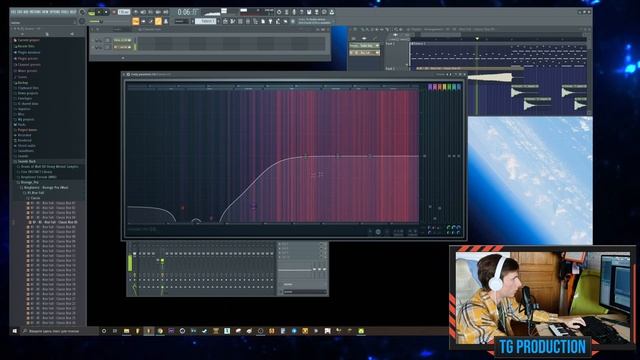The image size is (640, 360).
Task: Click the Play button in the transport
Action: 99,12
